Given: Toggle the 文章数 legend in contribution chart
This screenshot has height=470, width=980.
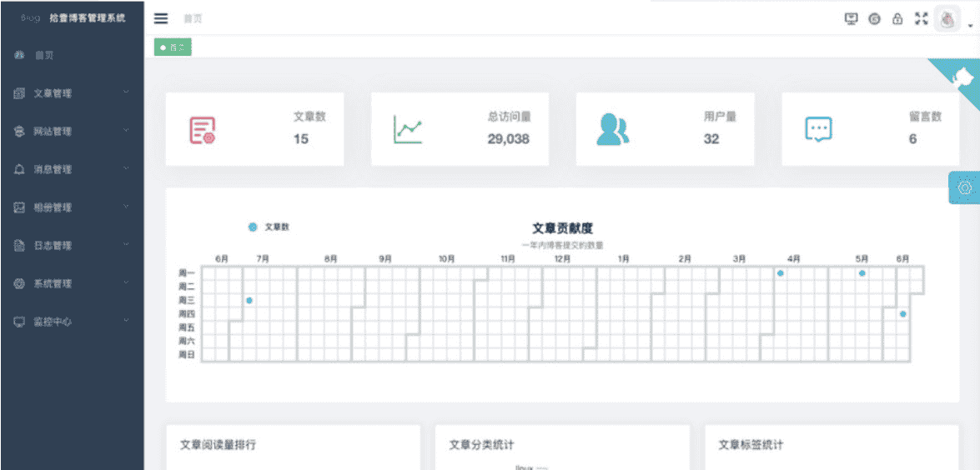Looking at the screenshot, I should [269, 227].
